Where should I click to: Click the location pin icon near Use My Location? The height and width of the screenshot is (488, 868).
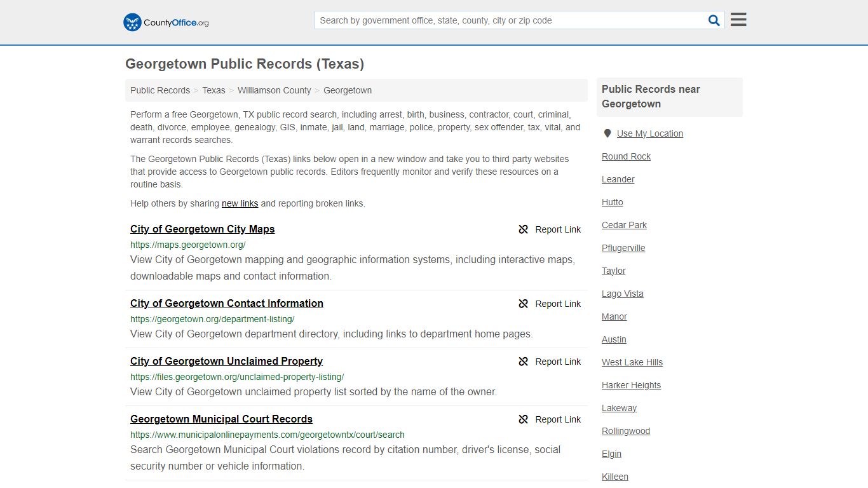[607, 133]
